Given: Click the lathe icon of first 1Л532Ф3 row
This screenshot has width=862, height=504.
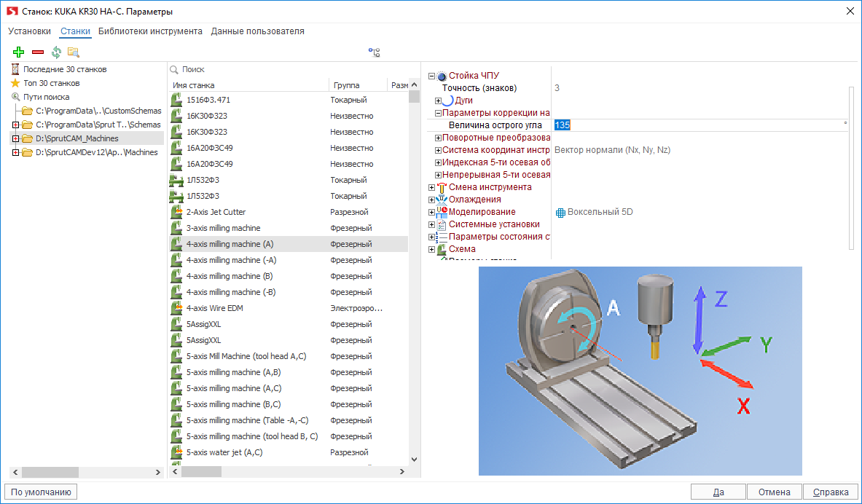Looking at the screenshot, I should point(176,181).
